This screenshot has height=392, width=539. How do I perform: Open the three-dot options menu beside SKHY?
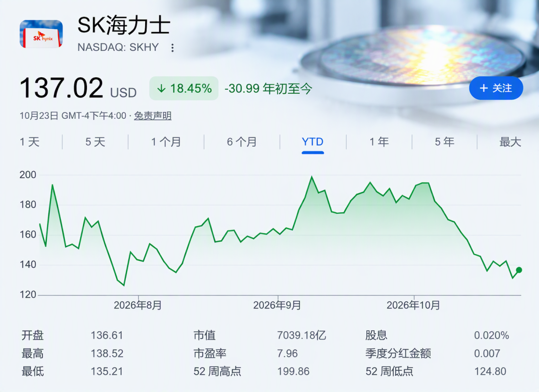[173, 48]
